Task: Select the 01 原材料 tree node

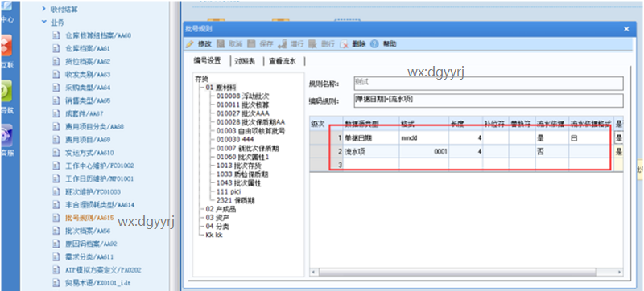Action: pyautogui.click(x=221, y=87)
